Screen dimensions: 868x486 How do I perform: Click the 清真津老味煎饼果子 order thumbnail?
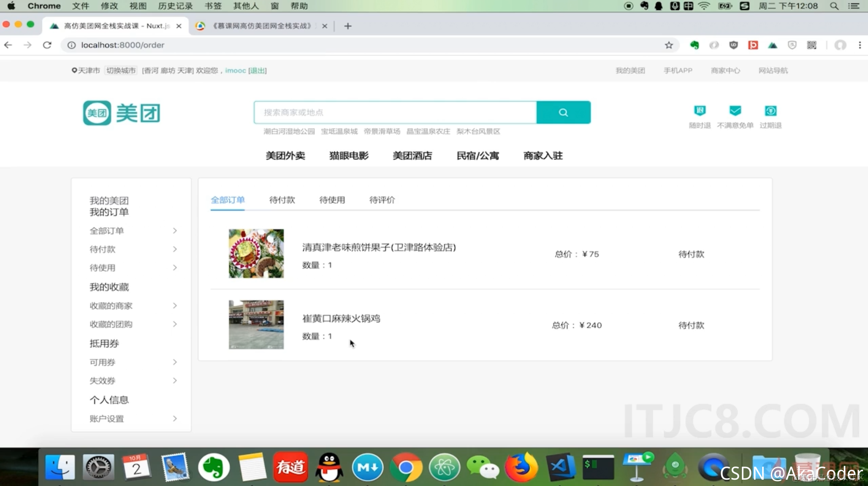(256, 253)
